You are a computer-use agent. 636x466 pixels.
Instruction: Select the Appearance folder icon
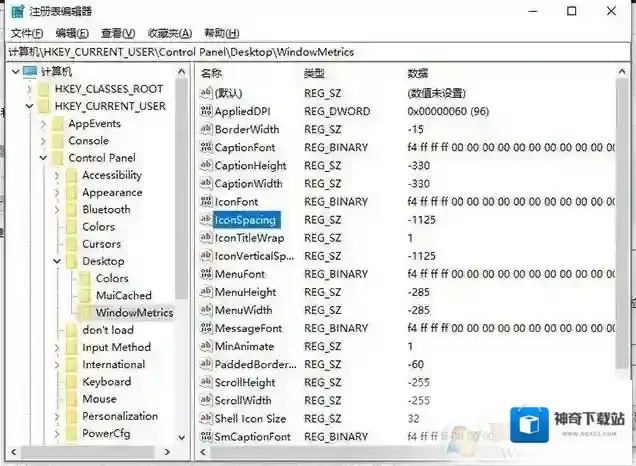click(x=72, y=192)
